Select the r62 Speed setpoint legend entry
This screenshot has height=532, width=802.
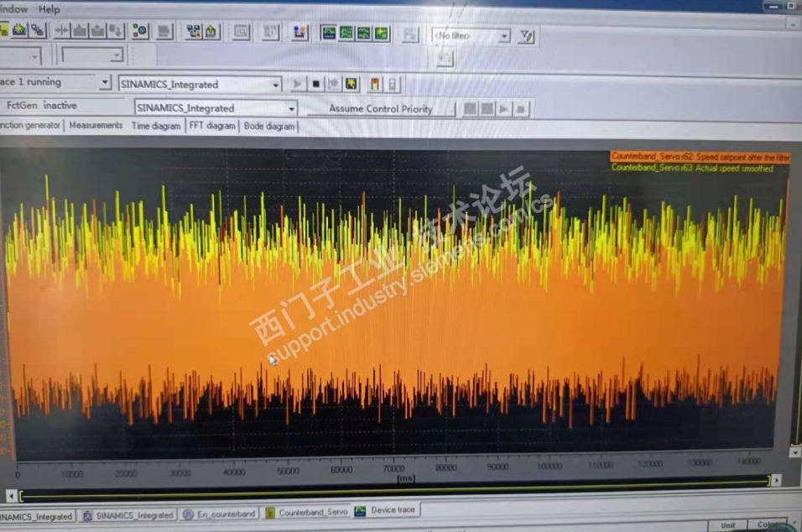pos(700,157)
